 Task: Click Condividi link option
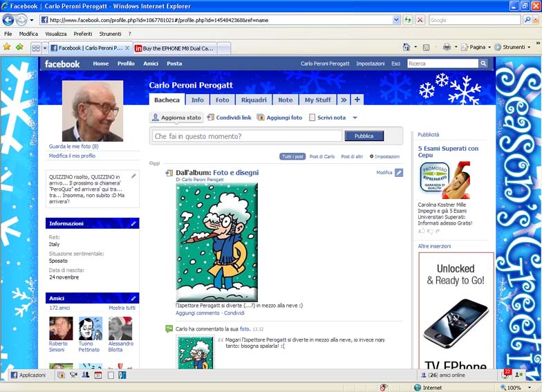230,118
